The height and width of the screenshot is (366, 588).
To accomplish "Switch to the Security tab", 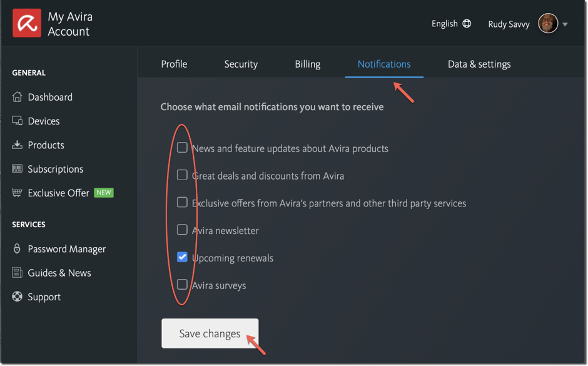I will pyautogui.click(x=241, y=64).
